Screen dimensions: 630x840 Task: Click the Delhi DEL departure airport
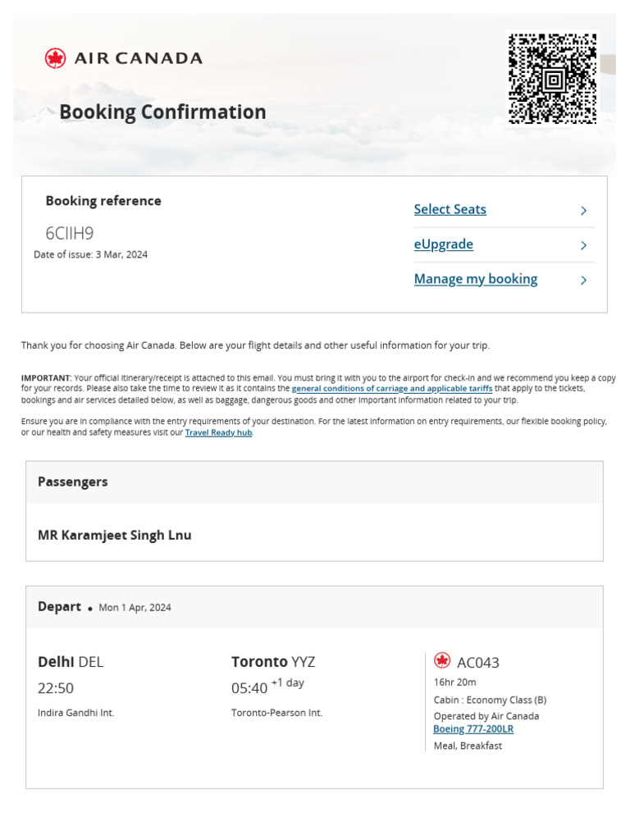71,661
